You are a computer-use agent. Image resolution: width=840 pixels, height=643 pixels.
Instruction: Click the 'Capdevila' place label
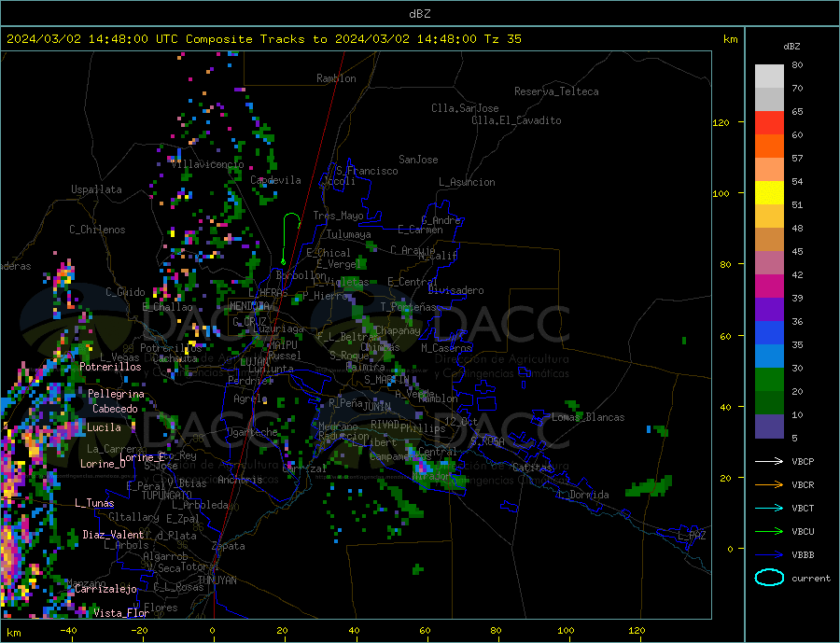(275, 180)
